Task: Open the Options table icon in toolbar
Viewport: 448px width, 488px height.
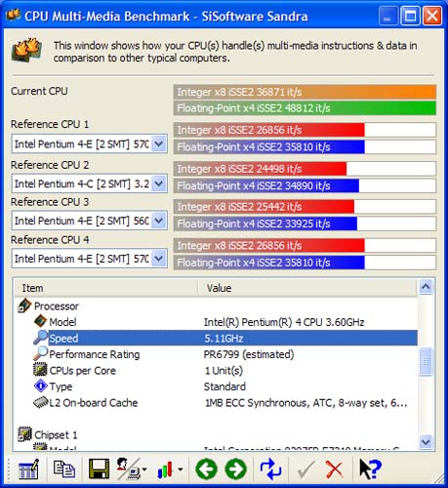Action: tap(29, 469)
